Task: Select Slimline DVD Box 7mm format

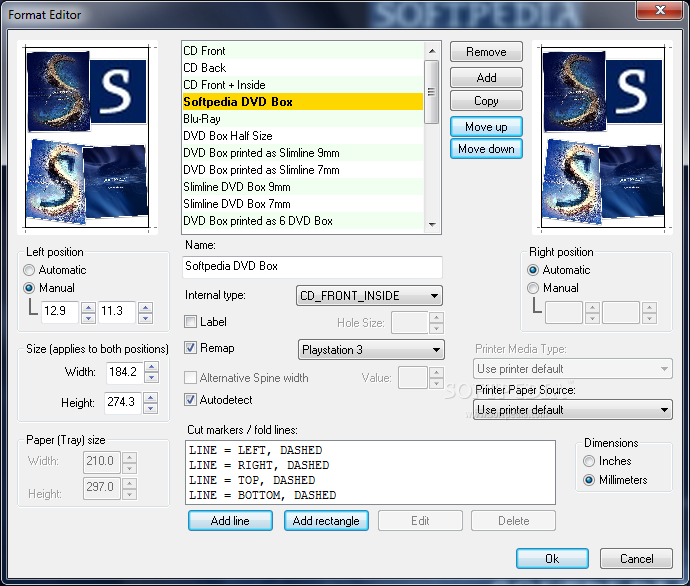Action: (x=303, y=204)
